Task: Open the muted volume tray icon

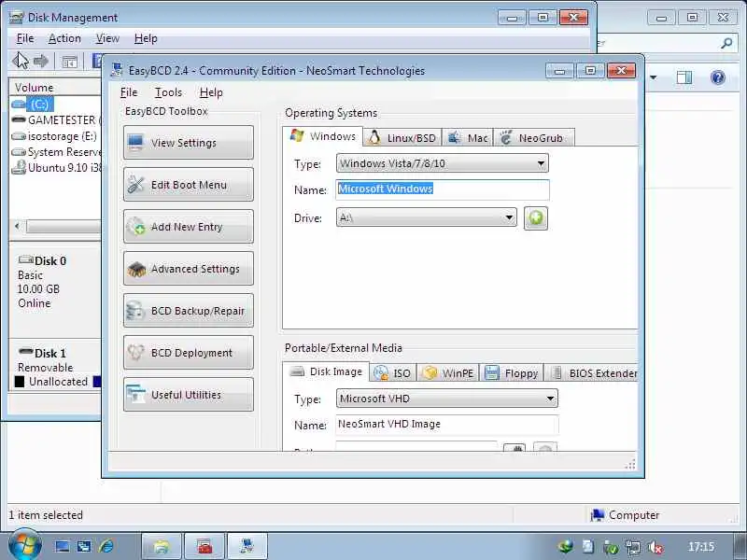Action: [655, 547]
